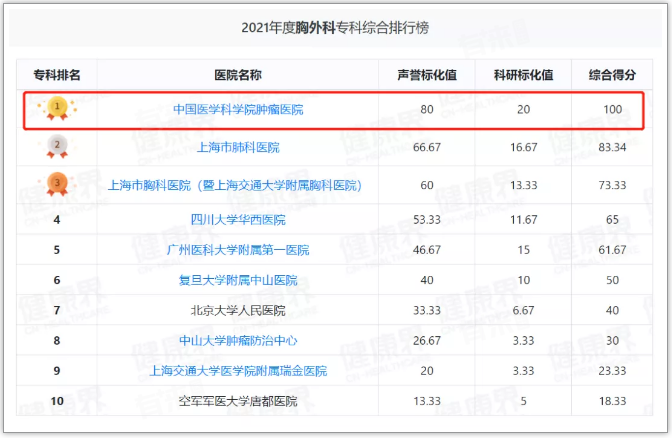Screen dimensions: 672x438
Task: Click the 2021年度胸外科专科综合排行榜 title
Action: click(x=336, y=28)
